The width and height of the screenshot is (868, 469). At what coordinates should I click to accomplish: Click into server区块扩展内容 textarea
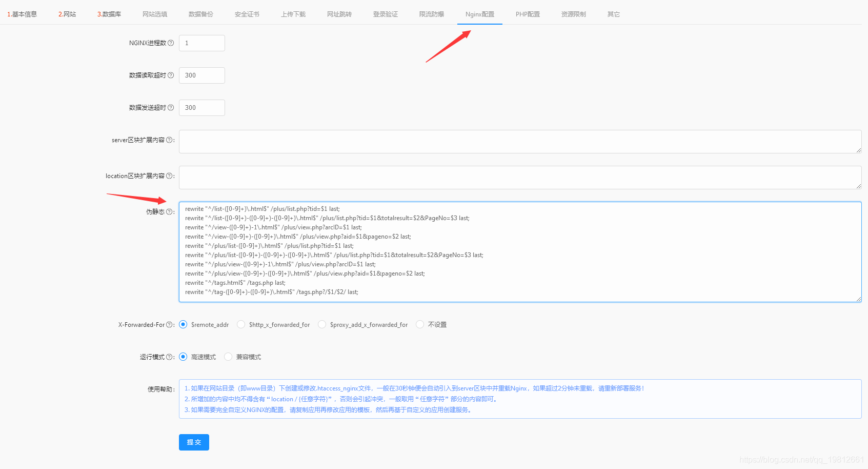pos(520,142)
